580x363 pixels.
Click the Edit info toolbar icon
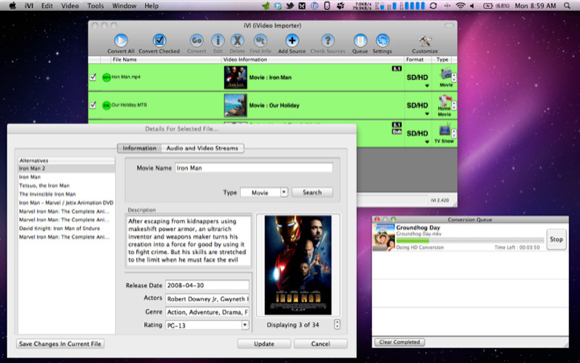(218, 40)
